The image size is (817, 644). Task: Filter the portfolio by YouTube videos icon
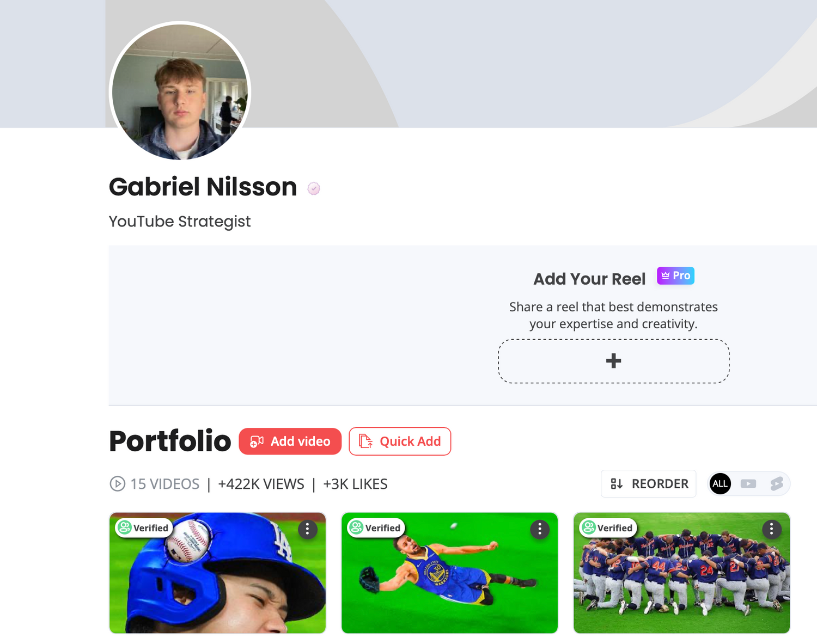pyautogui.click(x=748, y=483)
